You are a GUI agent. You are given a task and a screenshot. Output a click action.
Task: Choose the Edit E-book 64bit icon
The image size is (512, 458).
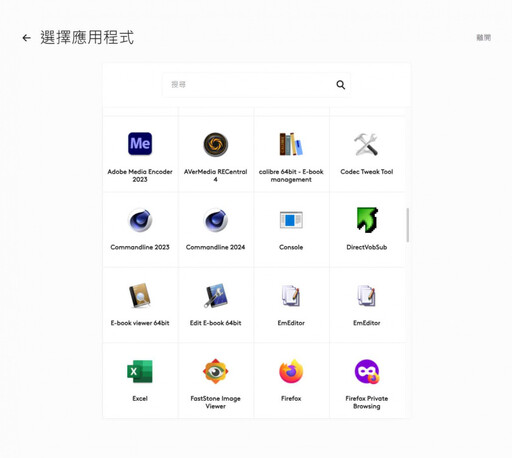(x=216, y=295)
